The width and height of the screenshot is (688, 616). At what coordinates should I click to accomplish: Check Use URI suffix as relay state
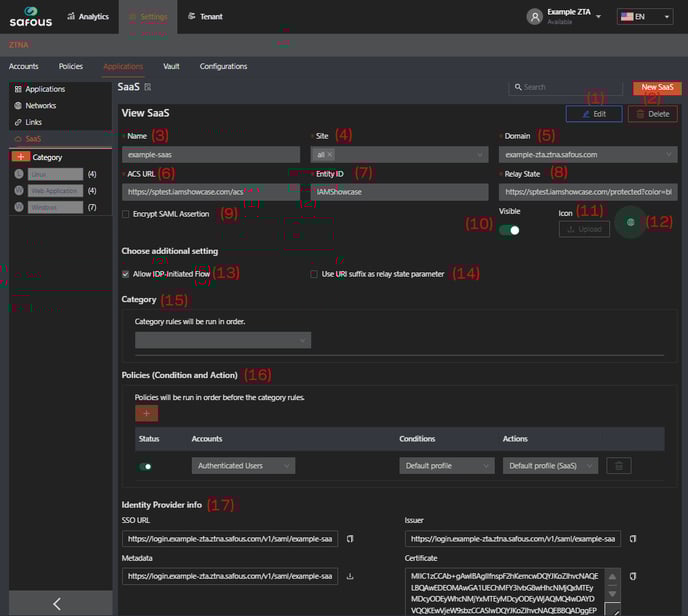[x=314, y=273]
